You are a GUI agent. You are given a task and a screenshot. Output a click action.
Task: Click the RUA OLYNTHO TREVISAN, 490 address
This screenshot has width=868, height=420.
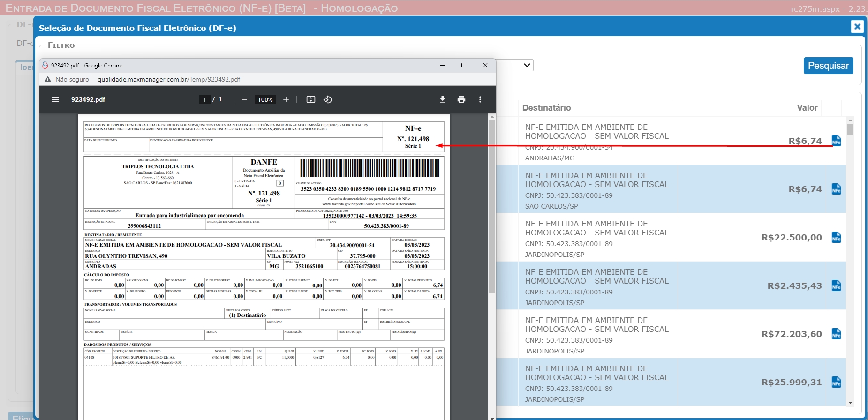[x=126, y=256]
